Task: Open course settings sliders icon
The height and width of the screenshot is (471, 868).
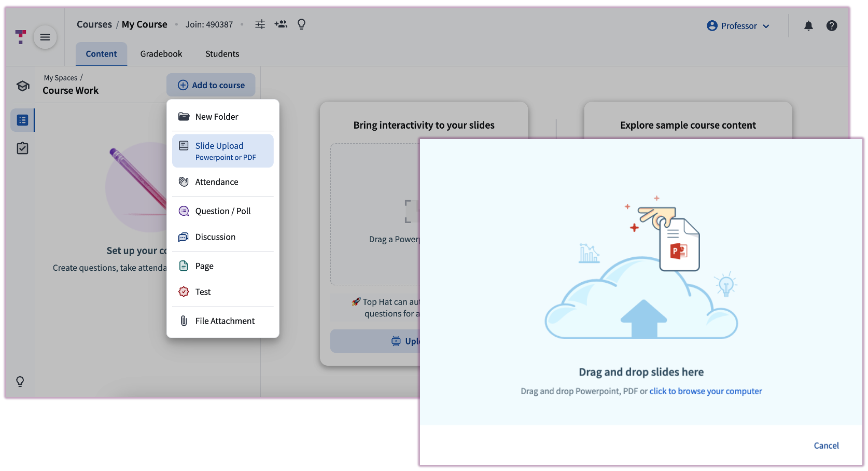Action: click(260, 24)
